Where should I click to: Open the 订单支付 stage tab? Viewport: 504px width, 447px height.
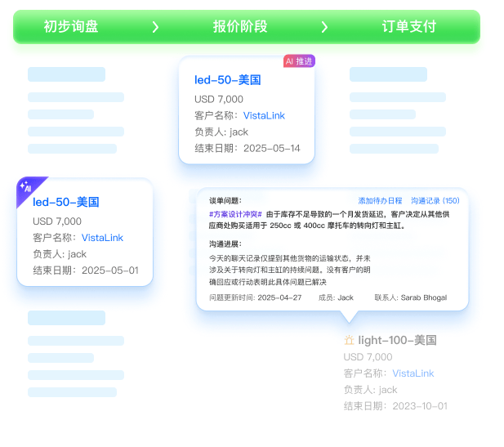tap(408, 27)
